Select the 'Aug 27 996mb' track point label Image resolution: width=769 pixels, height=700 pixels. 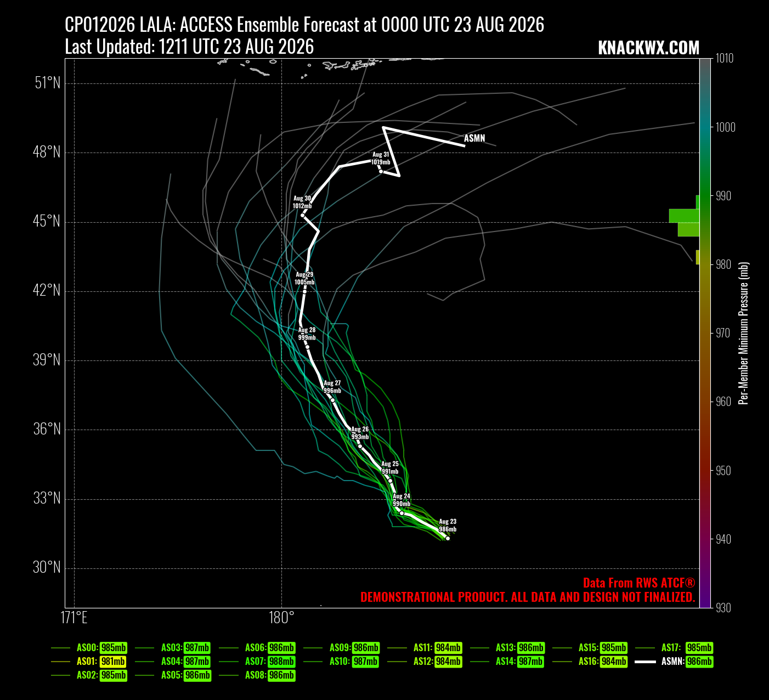[x=332, y=387]
